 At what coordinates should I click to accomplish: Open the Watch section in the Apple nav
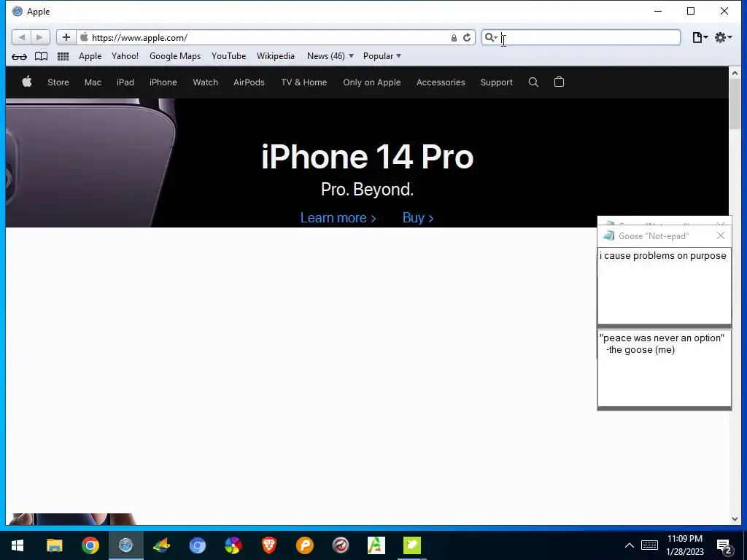[205, 82]
